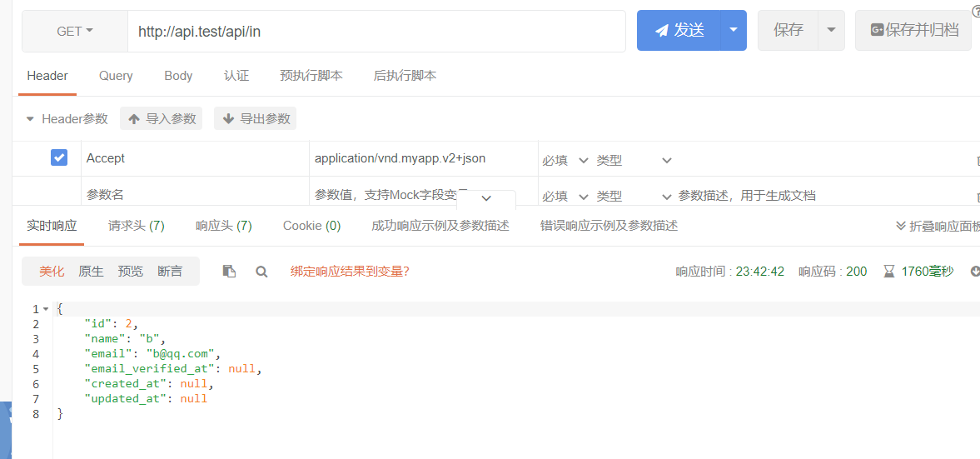This screenshot has width=980, height=459.
Task: Open the 响应头 (7) tab
Action: click(x=224, y=226)
